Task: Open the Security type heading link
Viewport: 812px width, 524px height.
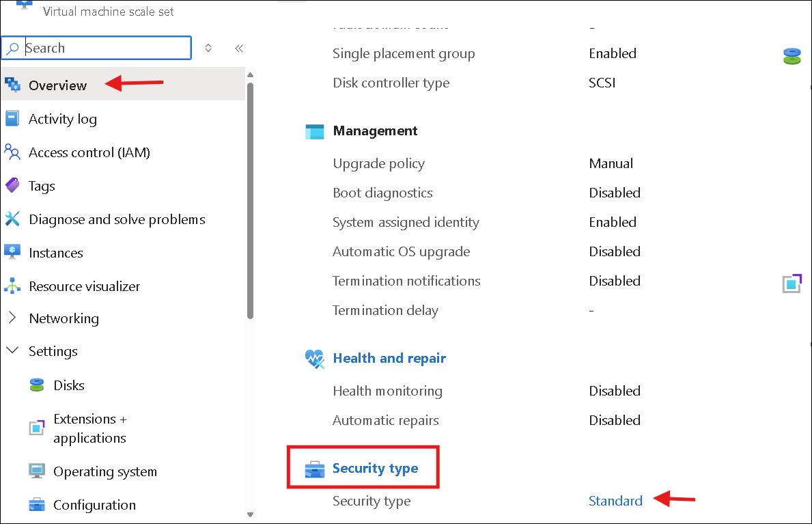Action: coord(375,468)
